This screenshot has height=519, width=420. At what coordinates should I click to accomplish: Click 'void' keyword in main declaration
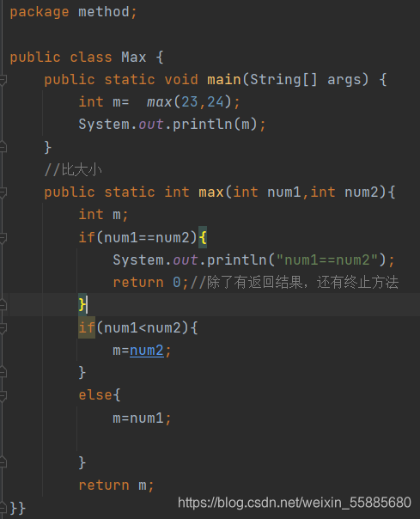[x=181, y=80]
